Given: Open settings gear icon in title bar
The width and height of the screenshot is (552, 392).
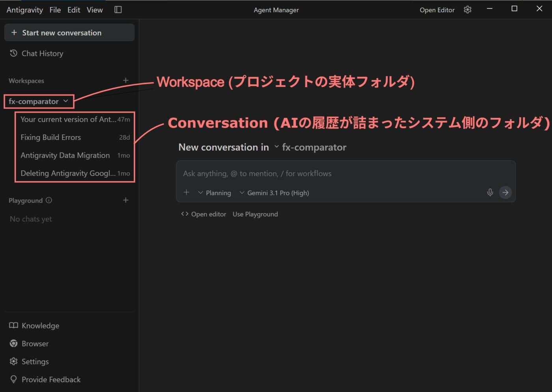Looking at the screenshot, I should (468, 10).
